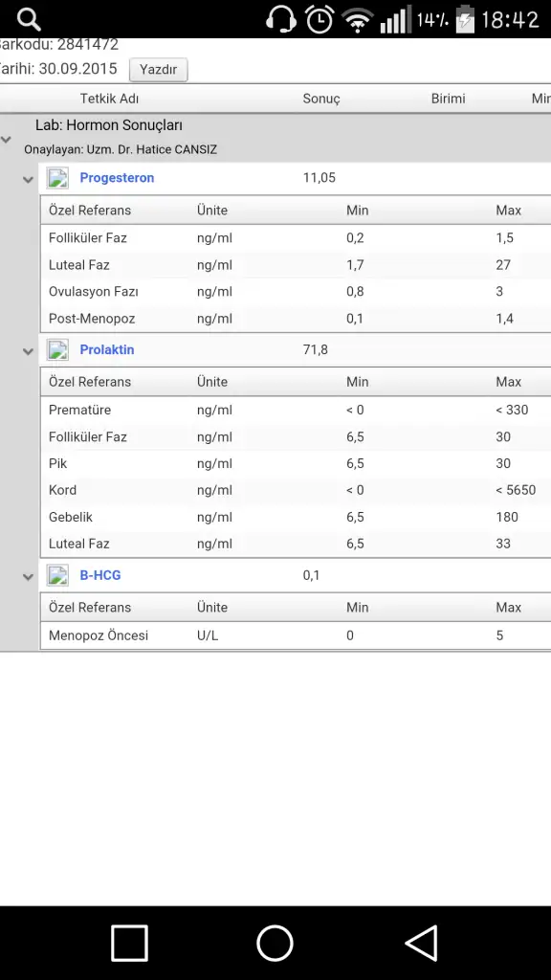This screenshot has height=980, width=551.
Task: Open the Prolaktin test link
Action: [107, 349]
